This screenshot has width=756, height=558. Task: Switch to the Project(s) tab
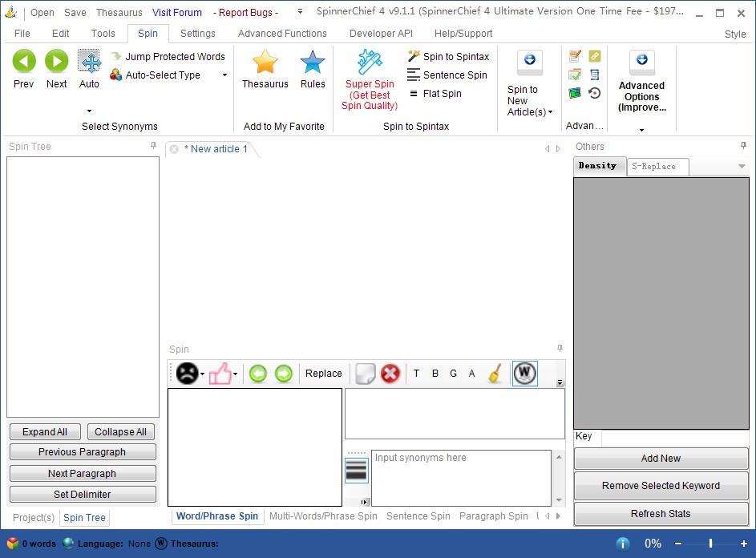click(34, 517)
